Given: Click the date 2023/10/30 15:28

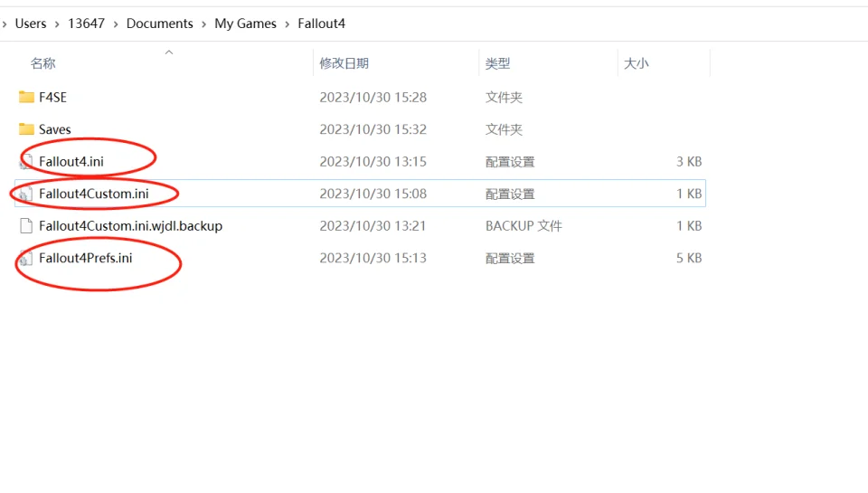Looking at the screenshot, I should pyautogui.click(x=373, y=98).
